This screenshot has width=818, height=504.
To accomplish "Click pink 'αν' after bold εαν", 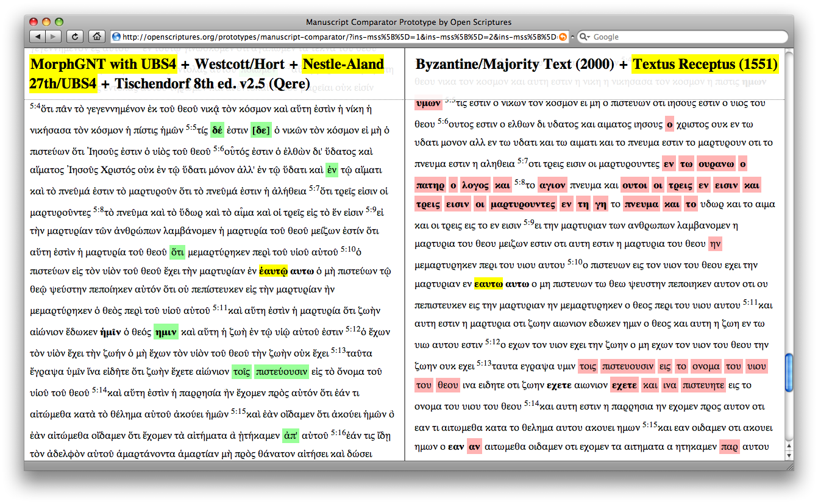I will (475, 447).
